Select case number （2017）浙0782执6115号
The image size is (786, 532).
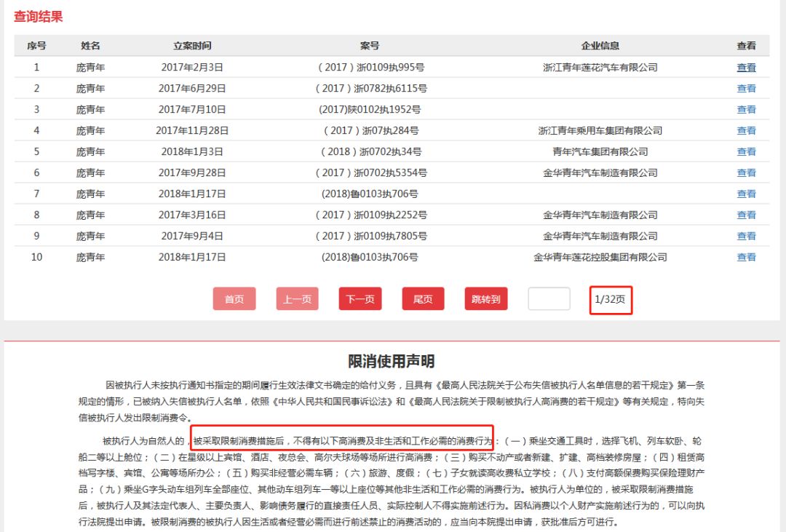coord(371,88)
